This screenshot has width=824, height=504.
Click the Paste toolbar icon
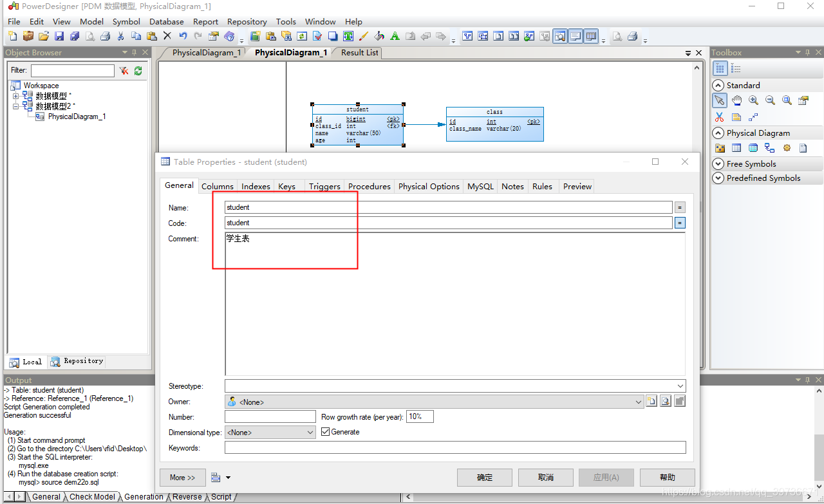click(151, 36)
